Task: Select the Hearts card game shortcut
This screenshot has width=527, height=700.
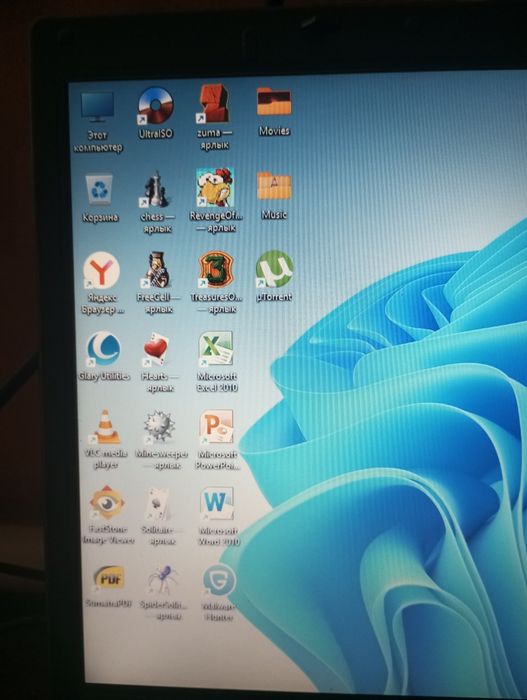Action: tap(156, 350)
